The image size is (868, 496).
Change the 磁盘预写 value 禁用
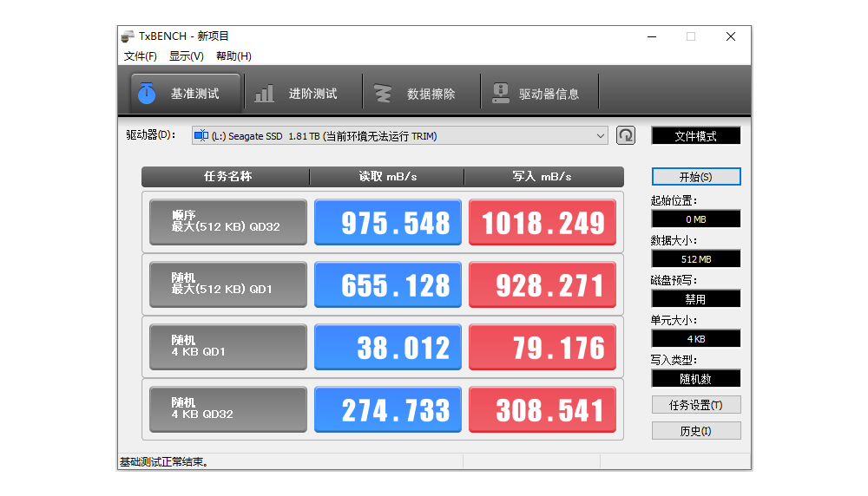point(696,299)
